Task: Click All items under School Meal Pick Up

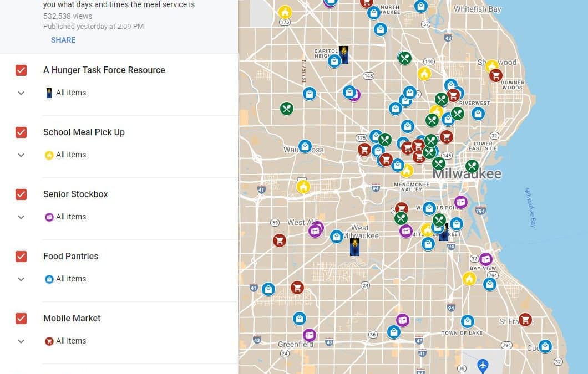Action: tap(71, 155)
